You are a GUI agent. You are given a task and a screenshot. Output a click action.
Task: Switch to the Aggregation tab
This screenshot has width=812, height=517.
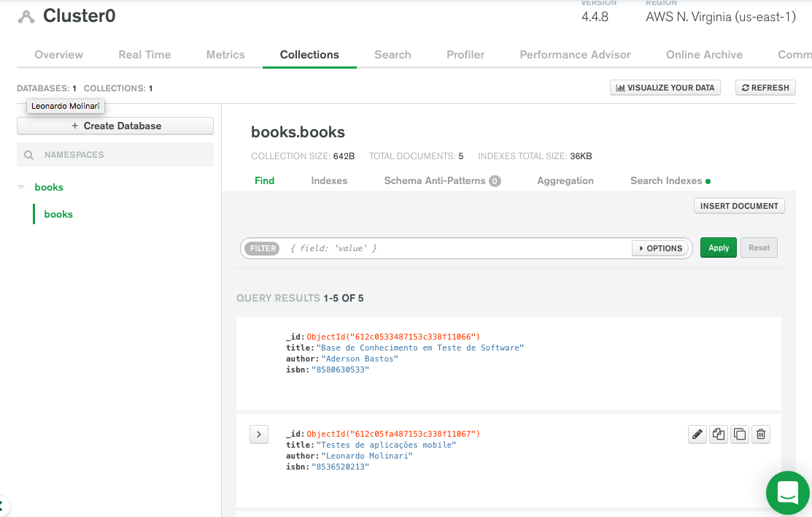(565, 180)
